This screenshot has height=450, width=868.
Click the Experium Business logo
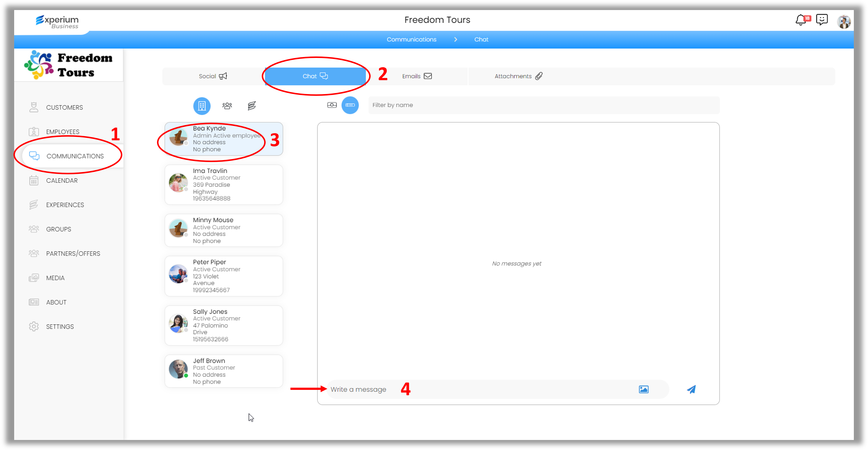pyautogui.click(x=57, y=22)
